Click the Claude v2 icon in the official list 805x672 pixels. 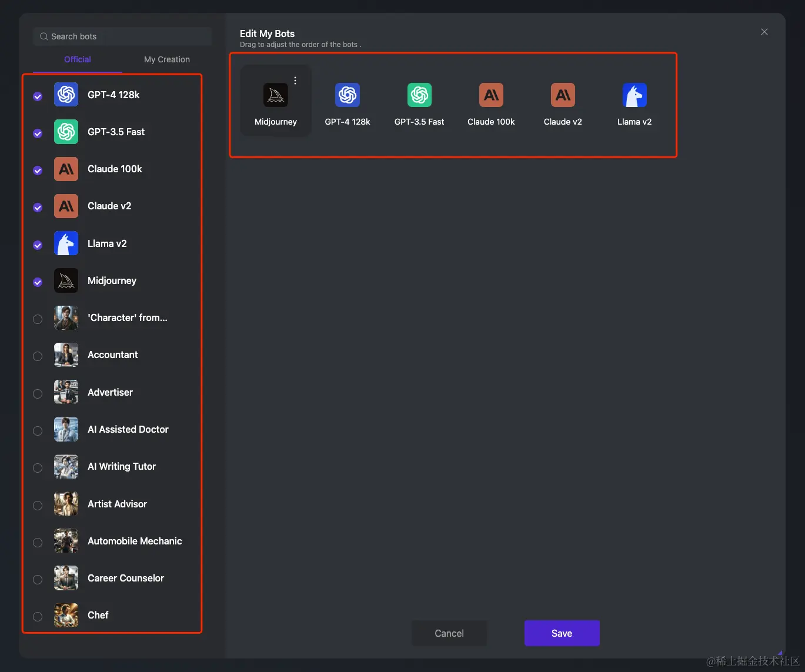coord(66,206)
